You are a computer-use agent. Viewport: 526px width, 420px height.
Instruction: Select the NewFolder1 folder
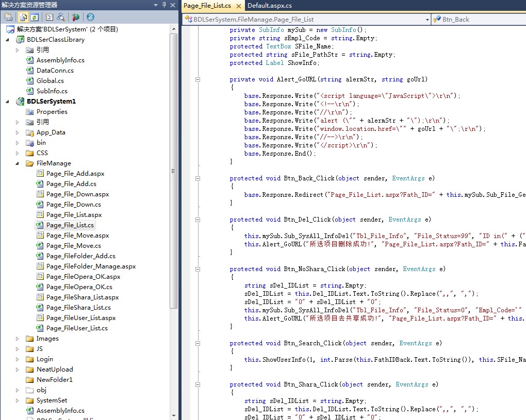[x=54, y=380]
